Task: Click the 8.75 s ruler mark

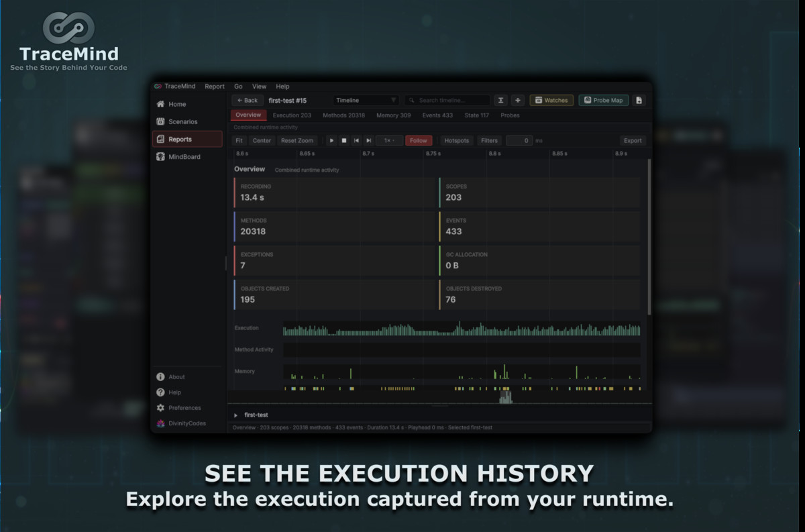Action: (x=433, y=154)
